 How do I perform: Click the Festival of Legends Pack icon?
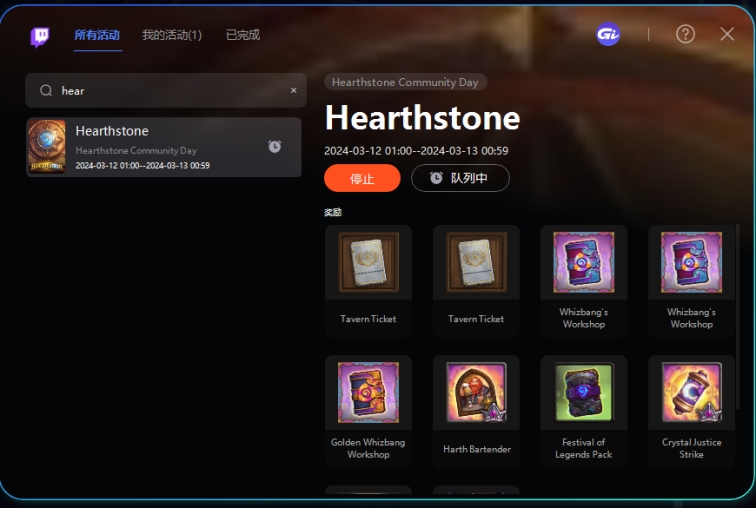[x=583, y=392]
